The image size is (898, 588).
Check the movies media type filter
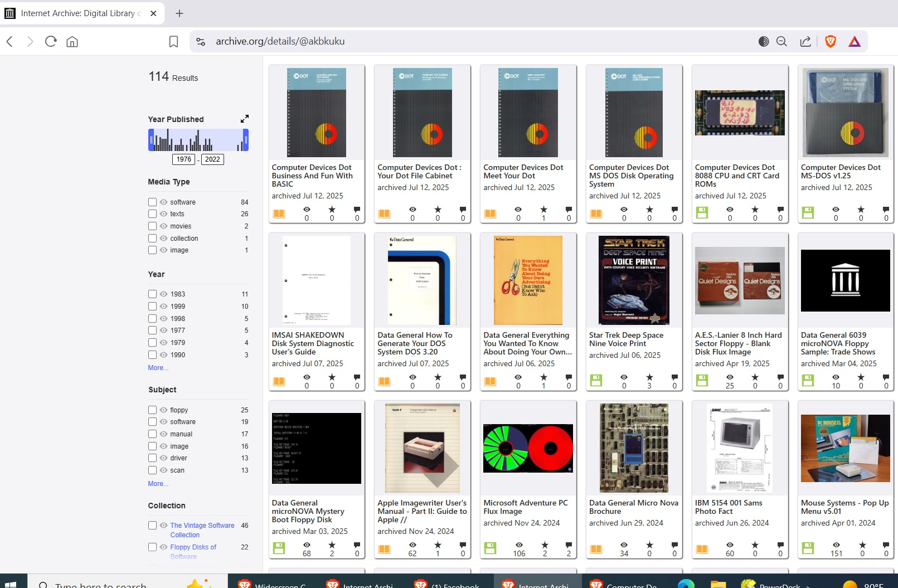(x=152, y=226)
